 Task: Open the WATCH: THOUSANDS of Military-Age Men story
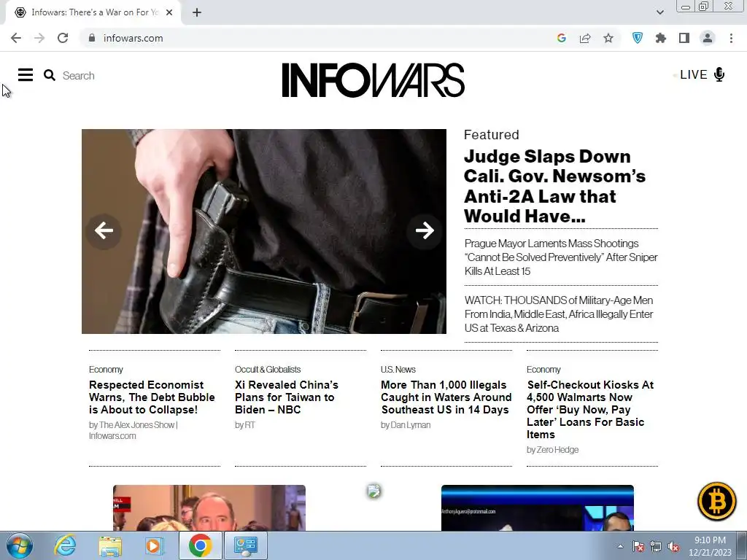(x=559, y=314)
